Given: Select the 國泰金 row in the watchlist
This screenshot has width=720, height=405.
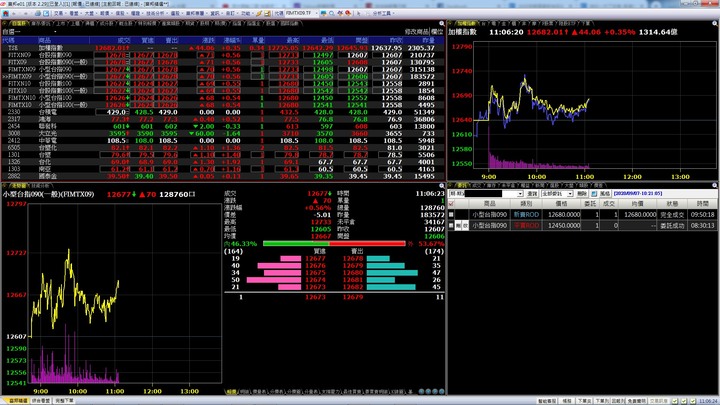Looking at the screenshot, I should point(223,176).
